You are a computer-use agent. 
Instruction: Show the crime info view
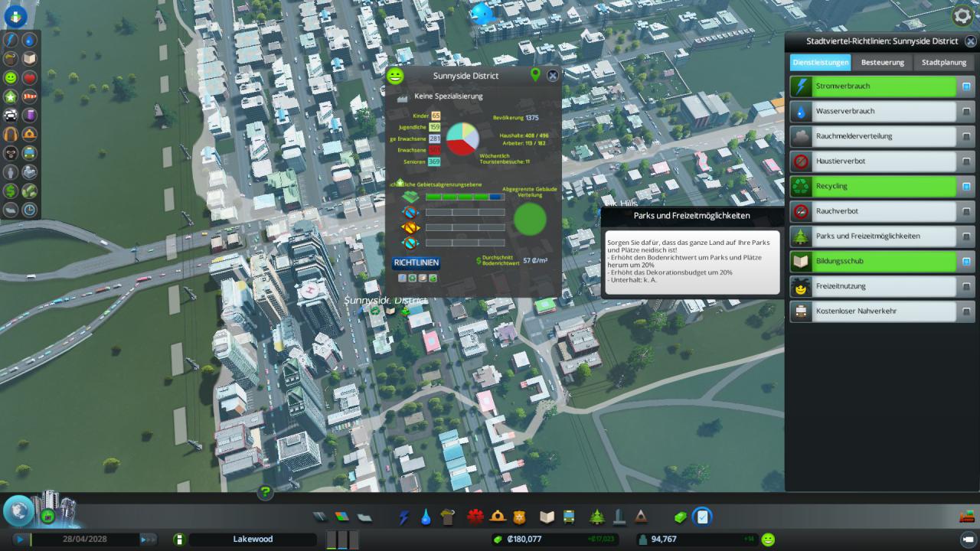coord(11,153)
